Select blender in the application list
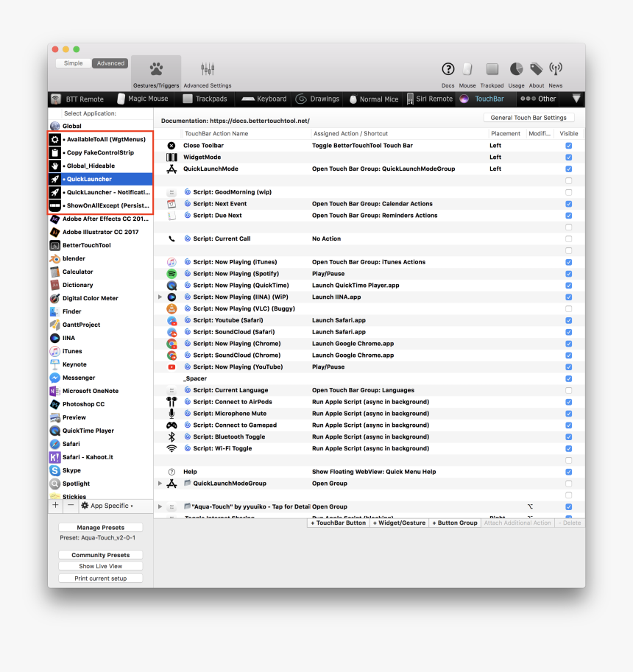 [x=101, y=258]
